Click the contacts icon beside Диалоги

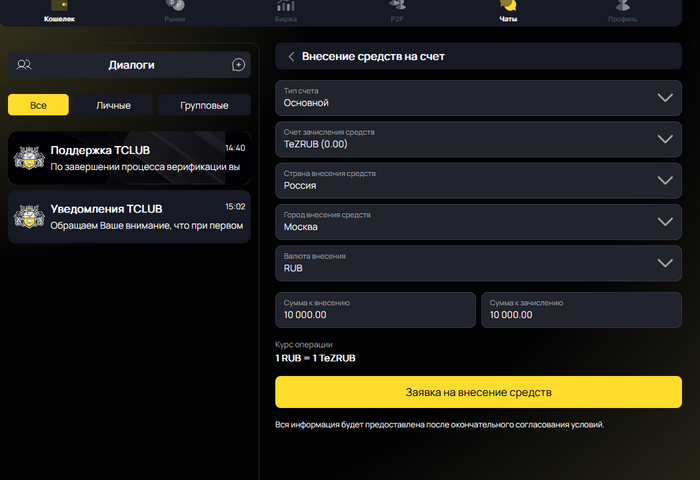(x=25, y=65)
